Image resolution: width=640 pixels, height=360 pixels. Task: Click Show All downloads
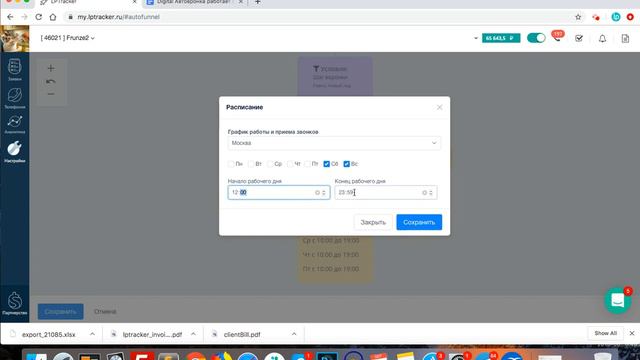(605, 333)
